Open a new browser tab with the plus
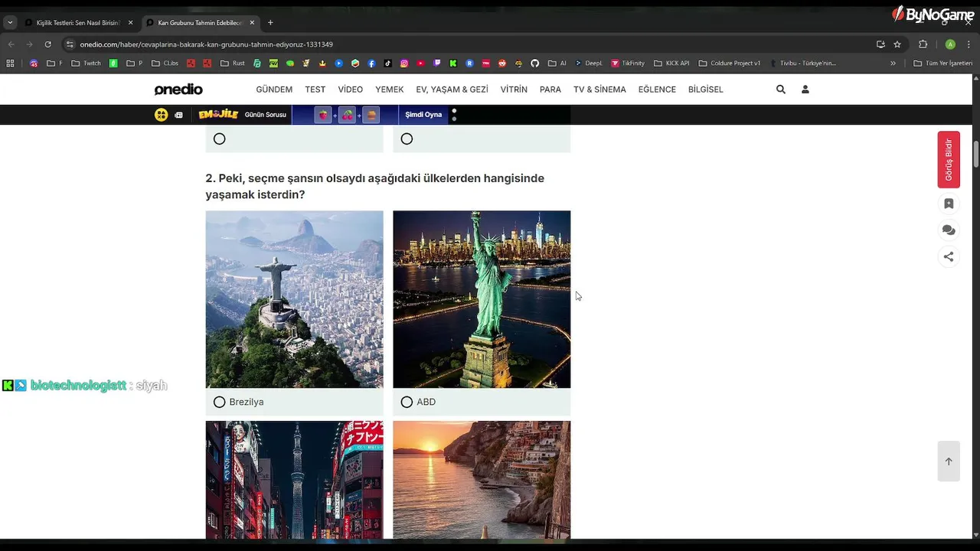 point(270,23)
